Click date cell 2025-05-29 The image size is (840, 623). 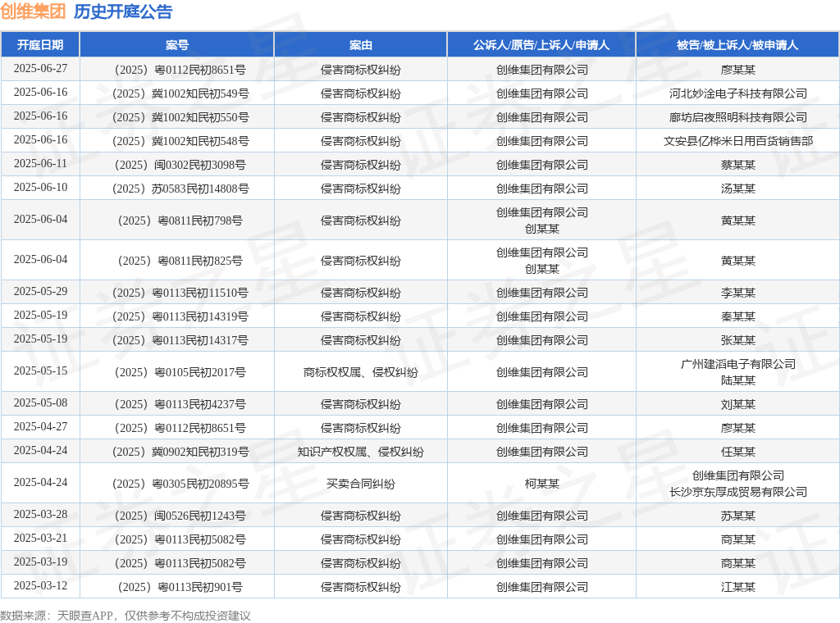[x=40, y=292]
